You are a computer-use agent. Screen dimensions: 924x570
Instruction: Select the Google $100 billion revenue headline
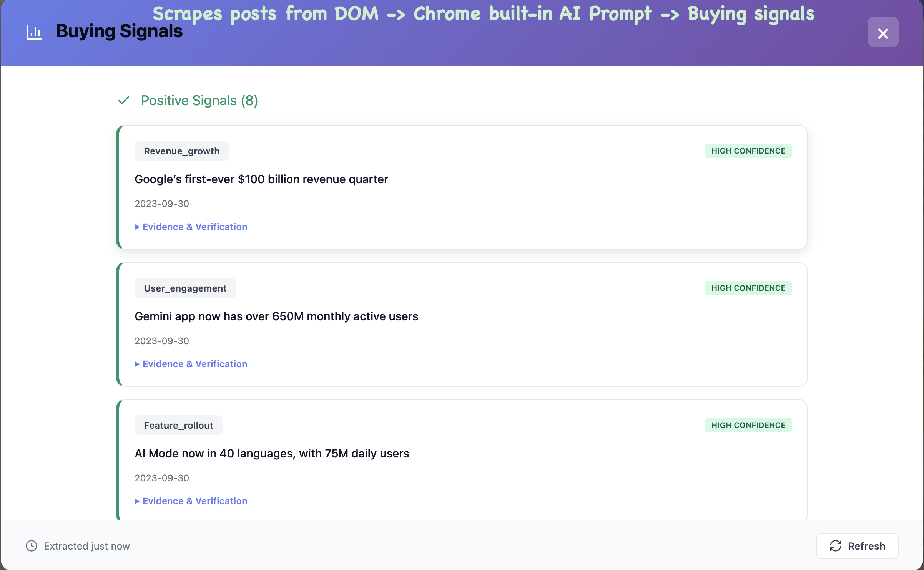(x=261, y=179)
